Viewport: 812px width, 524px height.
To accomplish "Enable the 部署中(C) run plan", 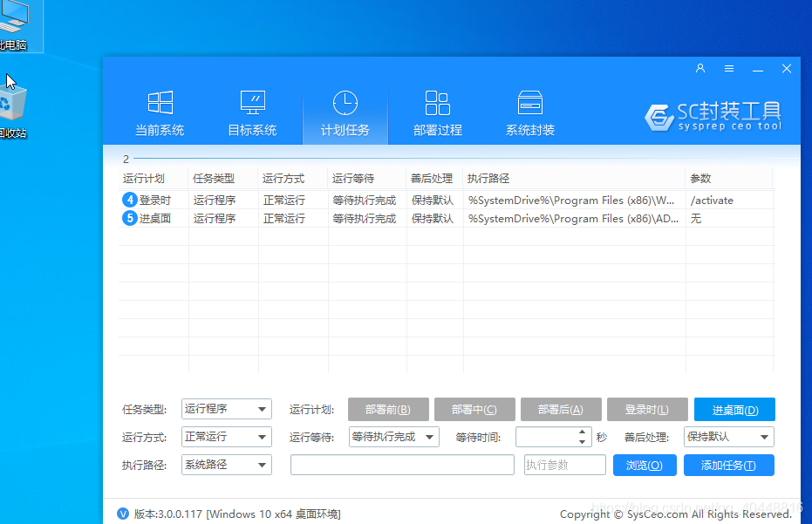I will click(x=474, y=409).
